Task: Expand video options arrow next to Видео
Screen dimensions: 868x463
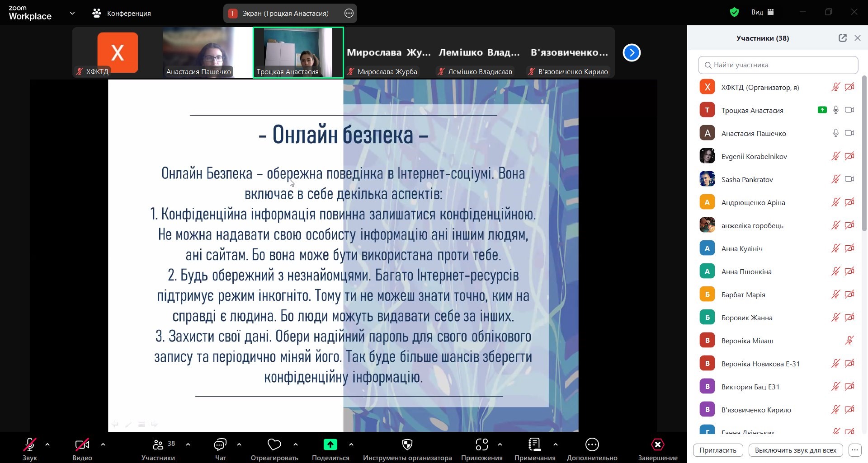Action: click(103, 444)
